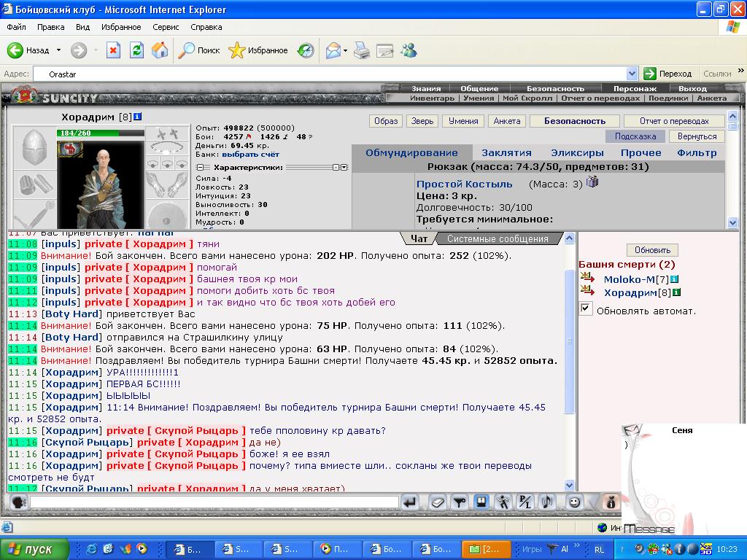Collapse the Характеристики section with minus box
747x560 pixels.
point(200,167)
